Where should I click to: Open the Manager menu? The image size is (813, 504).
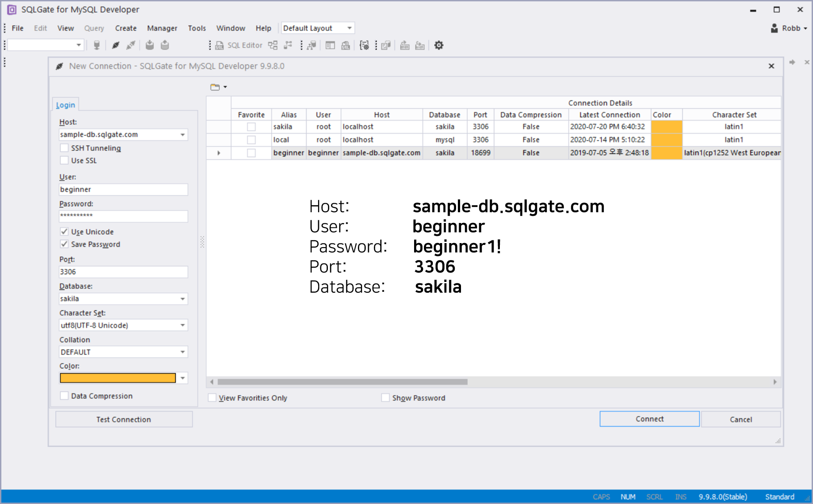pyautogui.click(x=162, y=28)
